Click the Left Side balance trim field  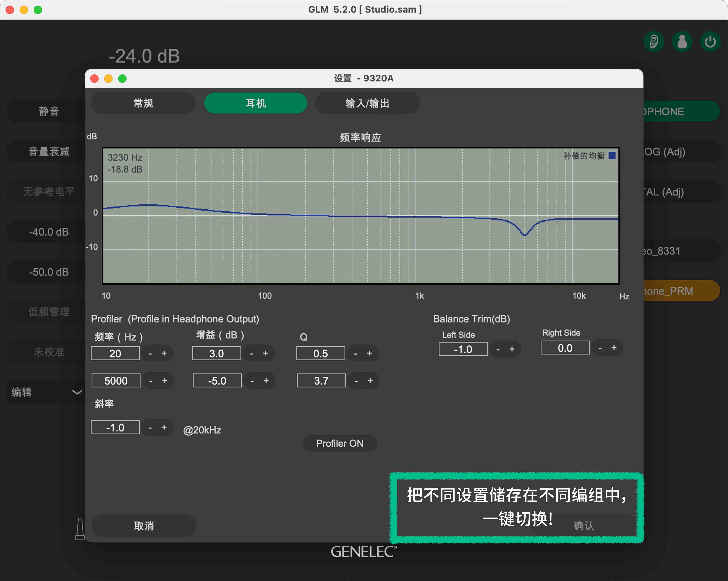pos(463,349)
